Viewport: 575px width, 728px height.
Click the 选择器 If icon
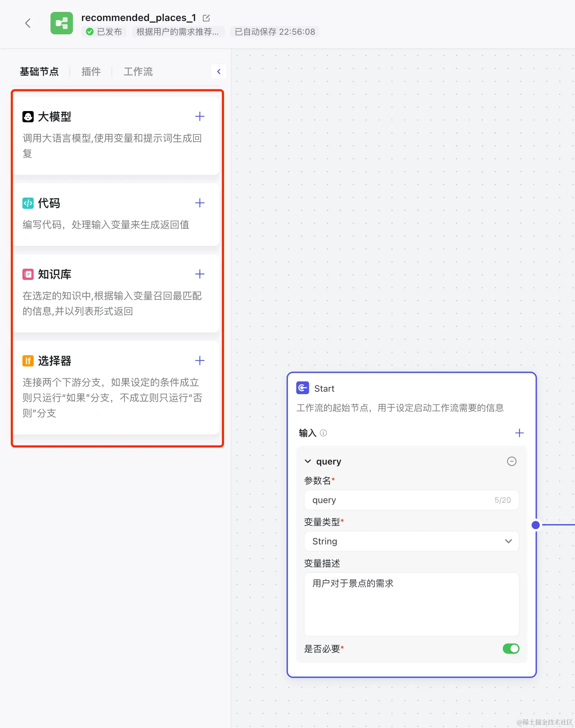tap(28, 360)
